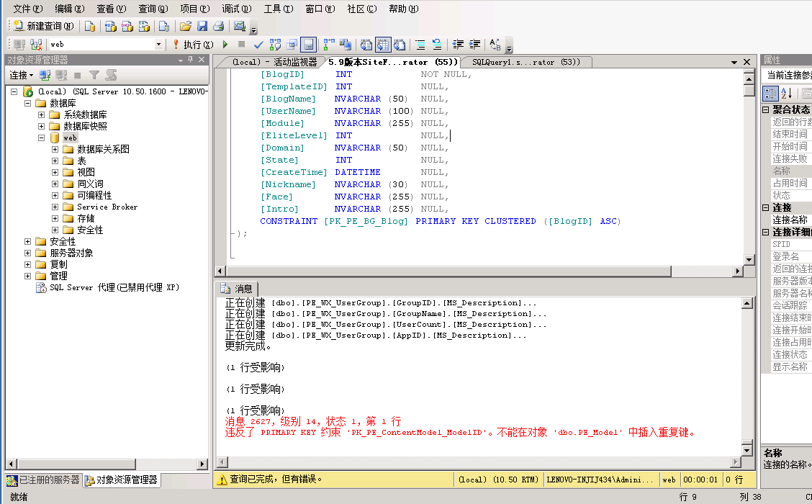Screen dimensions: 812x504
Task: Switch to the SQLQuery1 tab
Action: pos(525,62)
